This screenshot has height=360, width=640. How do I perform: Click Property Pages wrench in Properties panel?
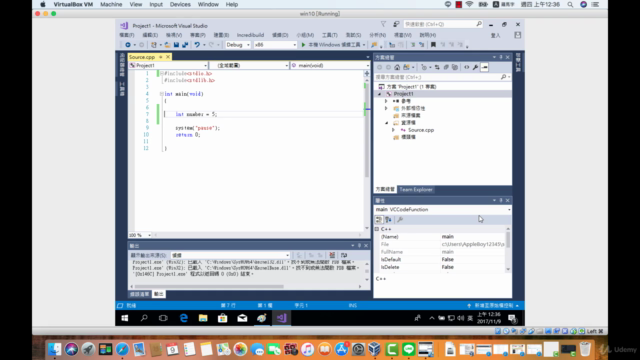400,220
